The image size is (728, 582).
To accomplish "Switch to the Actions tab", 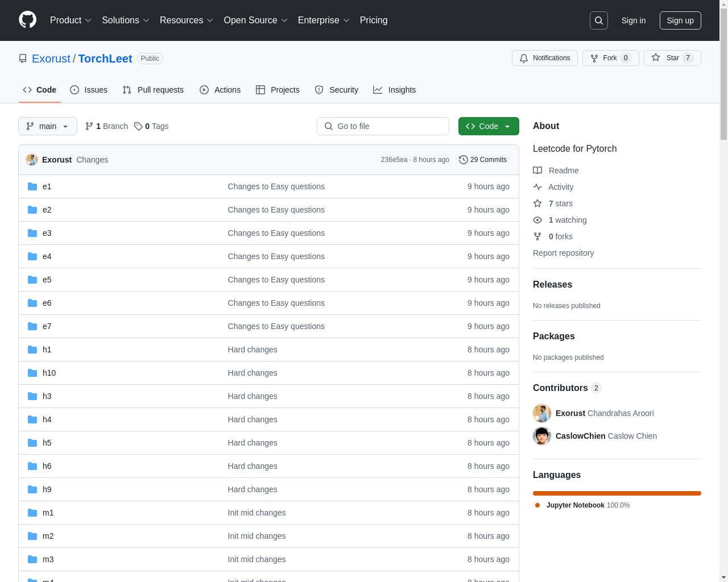I will pos(220,90).
